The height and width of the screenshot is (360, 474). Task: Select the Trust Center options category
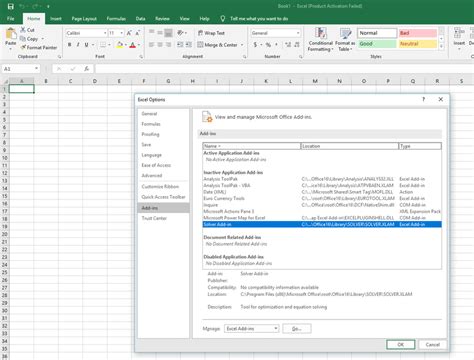pos(163,218)
